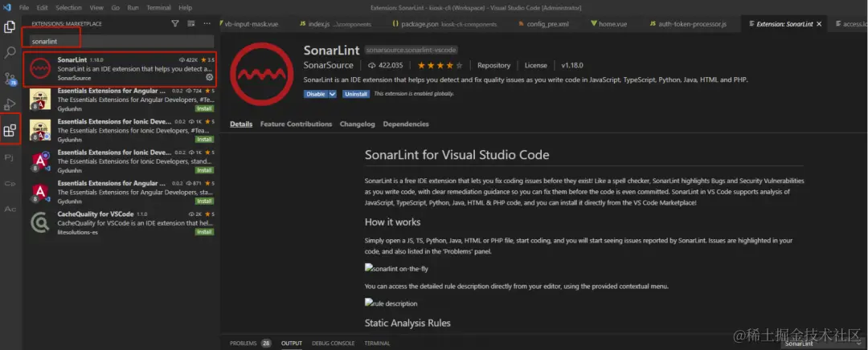Select SonarLint entry in extensions list
Viewport: 868px width, 350px height.
click(x=120, y=68)
